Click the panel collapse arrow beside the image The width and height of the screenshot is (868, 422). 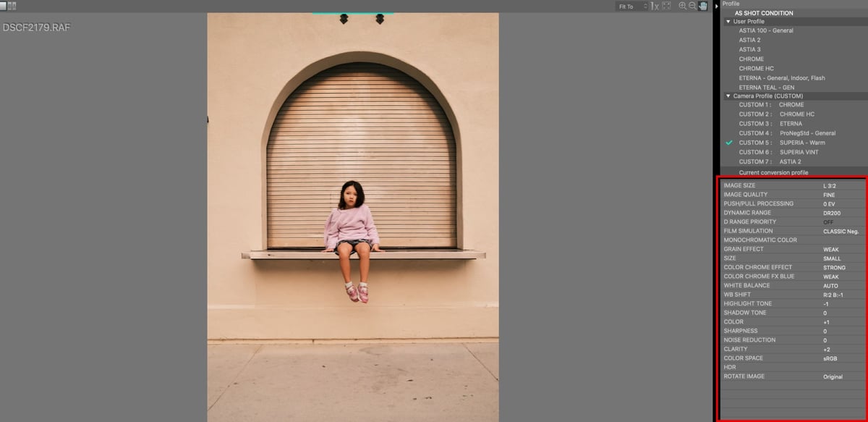[x=716, y=6]
